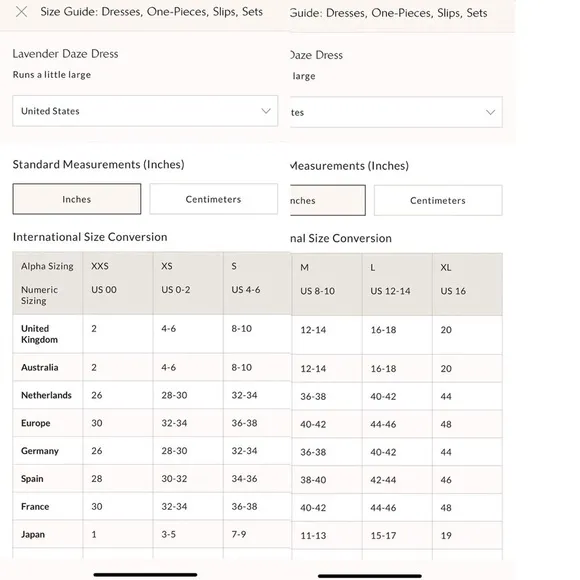580x580 pixels.
Task: Click Netherlands' '28-30' XS cell
Action: [174, 395]
